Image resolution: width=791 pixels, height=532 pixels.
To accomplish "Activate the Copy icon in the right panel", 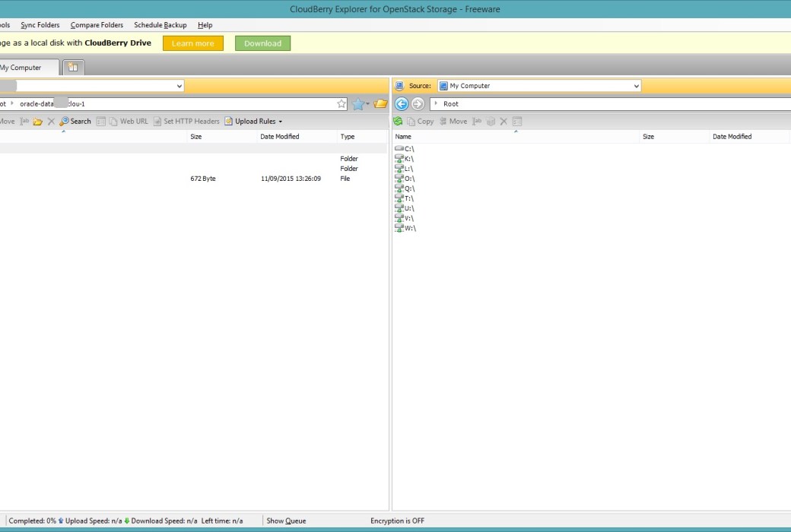I will coord(419,121).
